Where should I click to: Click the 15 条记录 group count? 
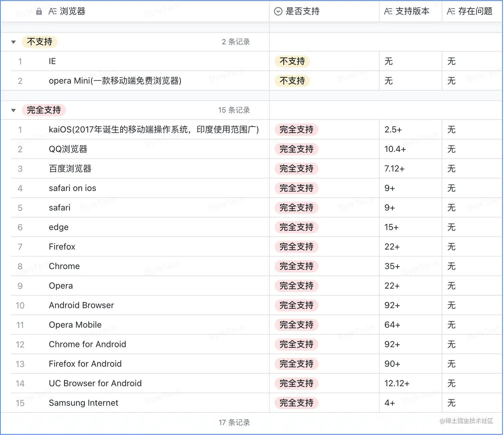click(x=234, y=110)
